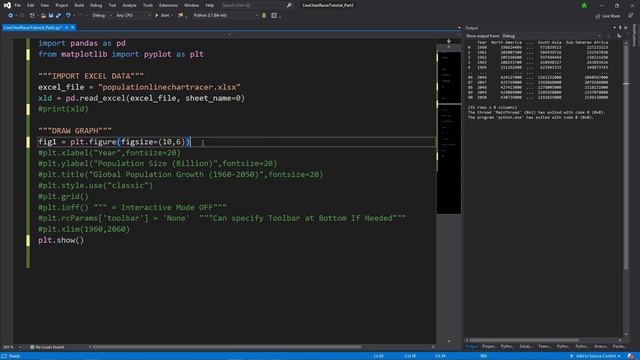
Task: Open the Window menu
Action: point(191,5)
